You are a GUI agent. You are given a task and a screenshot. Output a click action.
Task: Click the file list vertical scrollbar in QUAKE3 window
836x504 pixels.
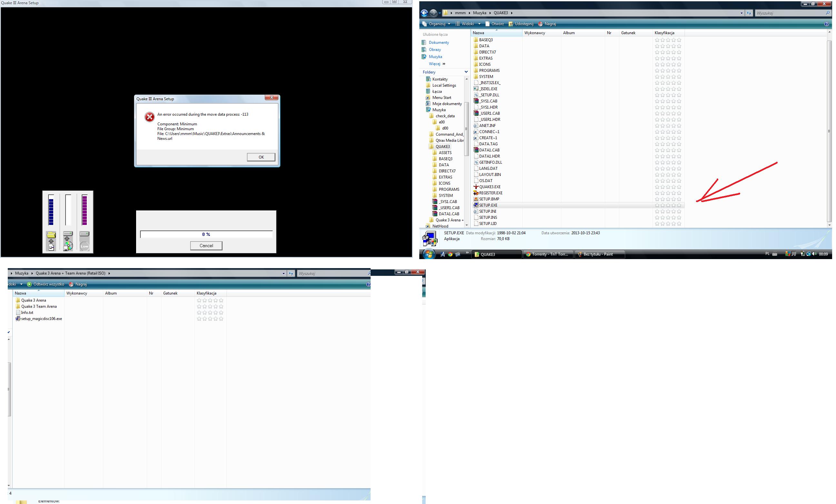[829, 131]
